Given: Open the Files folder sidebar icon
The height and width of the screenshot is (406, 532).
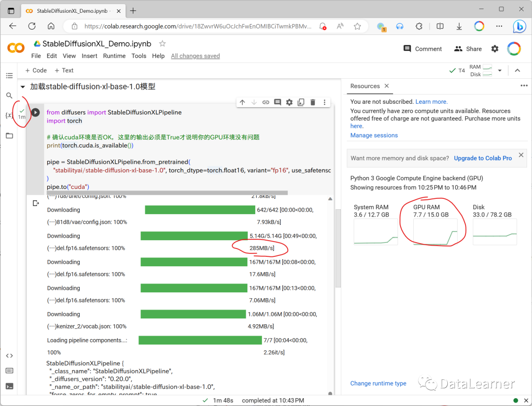Looking at the screenshot, I should (9, 135).
